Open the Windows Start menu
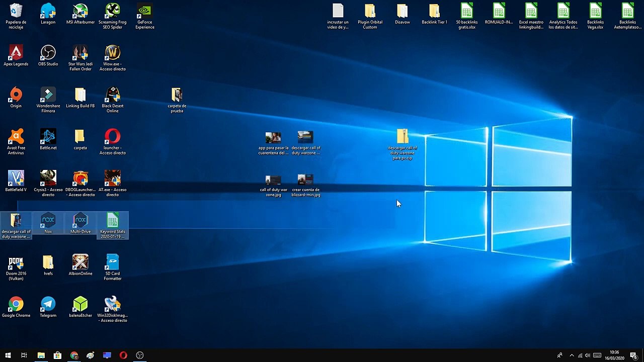Screen dimensions: 644x362 8,355
